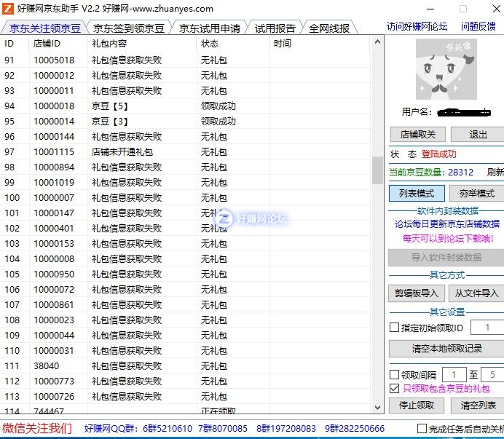Enable 完成任务后自动关机 checkbox

422,428
